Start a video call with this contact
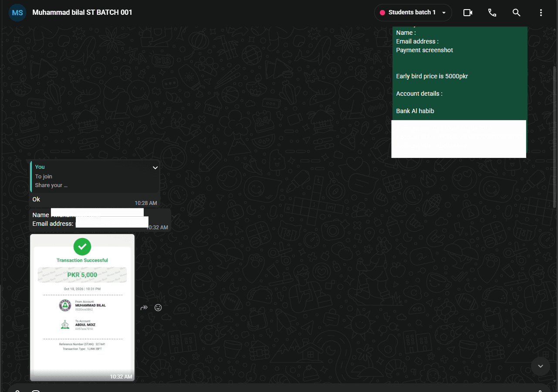The width and height of the screenshot is (558, 392). pos(468,13)
